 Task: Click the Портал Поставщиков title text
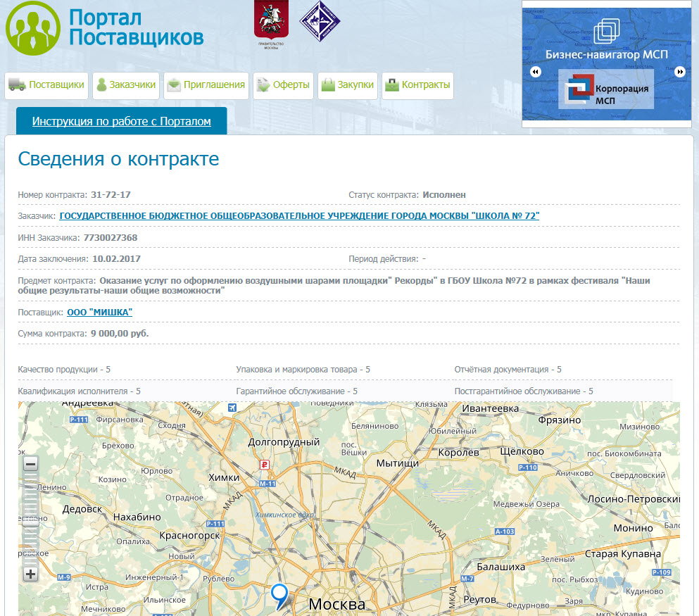coord(137,27)
